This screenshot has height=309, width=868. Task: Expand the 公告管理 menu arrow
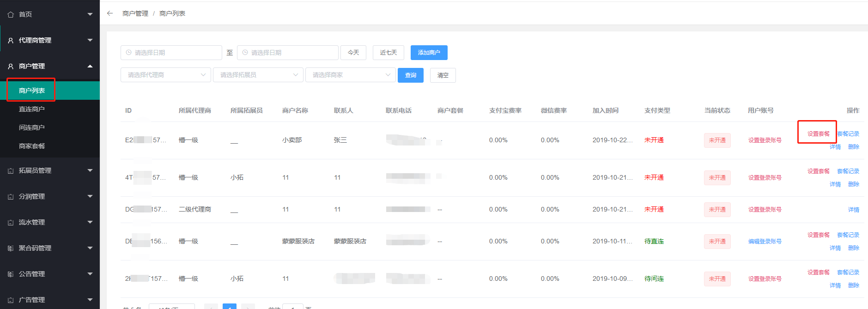(x=90, y=274)
